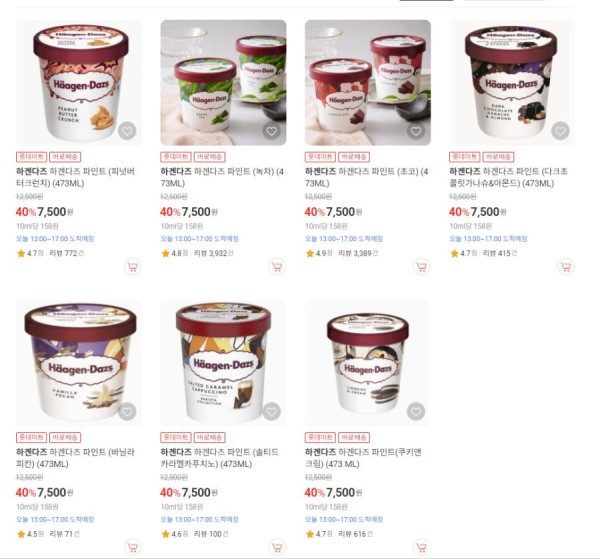The image size is (600, 559).
Task: Add Salted Caramel Cappuccino pint to cart
Action: (277, 548)
